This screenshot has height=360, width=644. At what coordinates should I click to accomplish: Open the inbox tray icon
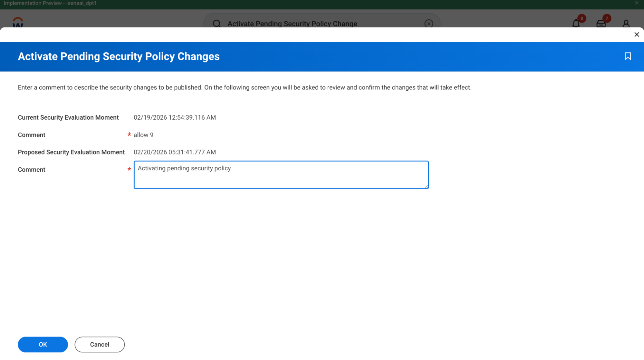point(601,24)
